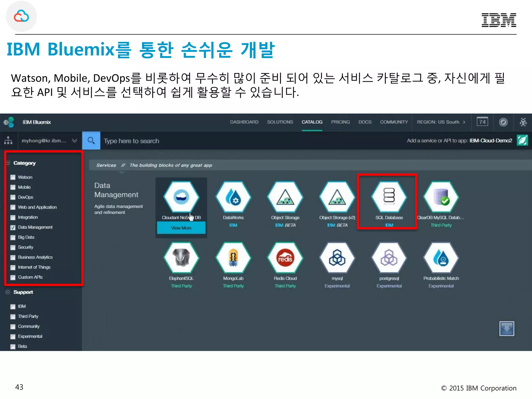Screen dimensions: 532x399
Task: Open the SOLUTIONS tab
Action: (x=280, y=122)
